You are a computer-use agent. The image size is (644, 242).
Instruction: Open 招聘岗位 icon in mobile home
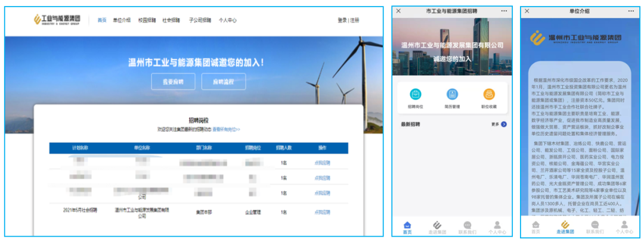(415, 94)
